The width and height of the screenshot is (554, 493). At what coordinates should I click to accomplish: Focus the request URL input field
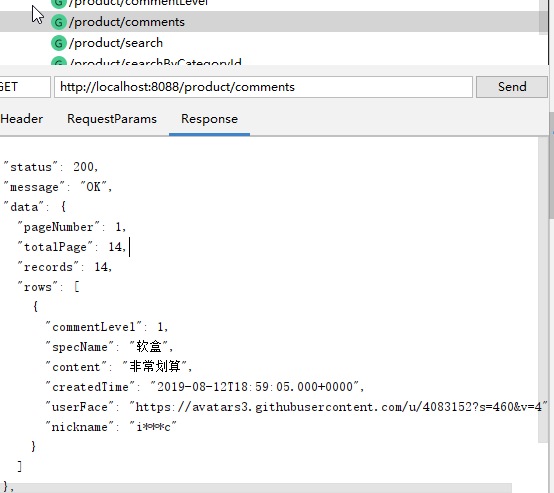coord(263,87)
